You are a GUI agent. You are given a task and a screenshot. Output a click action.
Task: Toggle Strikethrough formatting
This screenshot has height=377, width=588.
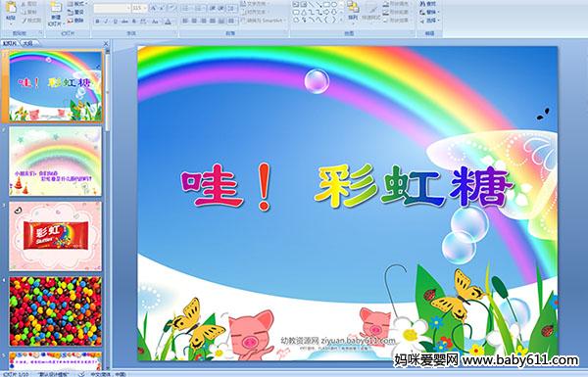click(x=124, y=22)
